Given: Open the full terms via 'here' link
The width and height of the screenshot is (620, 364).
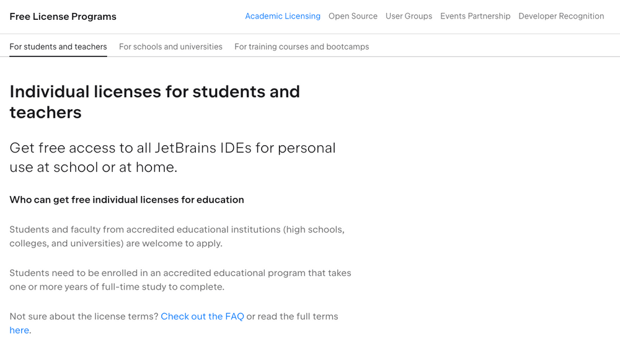Looking at the screenshot, I should 19,331.
